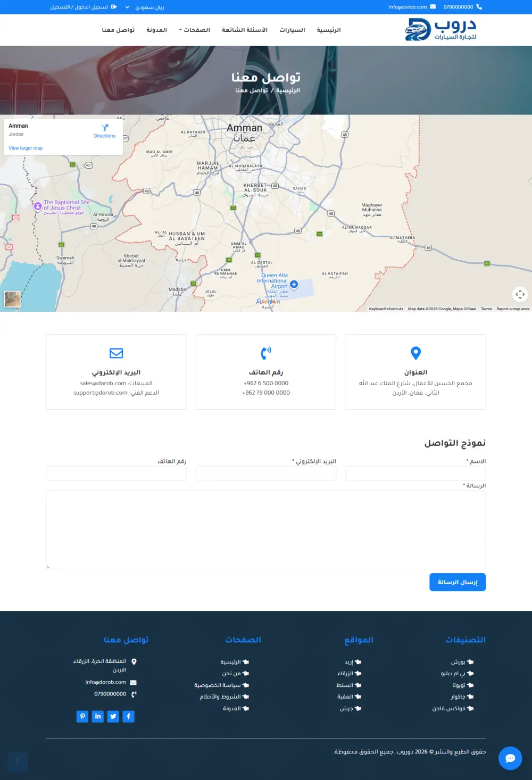Open the LinkedIn social icon in footer
This screenshot has width=532, height=780.
point(98,716)
